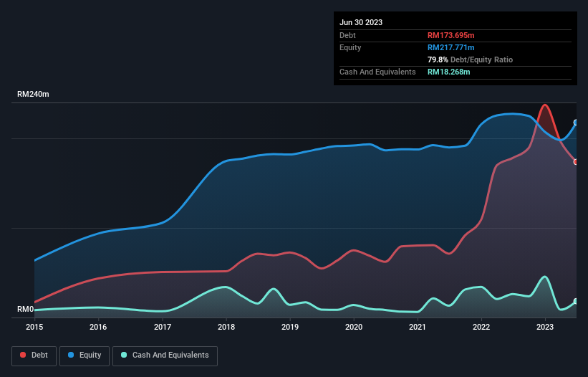
Task: Click the RM0 y-axis label
Action: pos(26,310)
